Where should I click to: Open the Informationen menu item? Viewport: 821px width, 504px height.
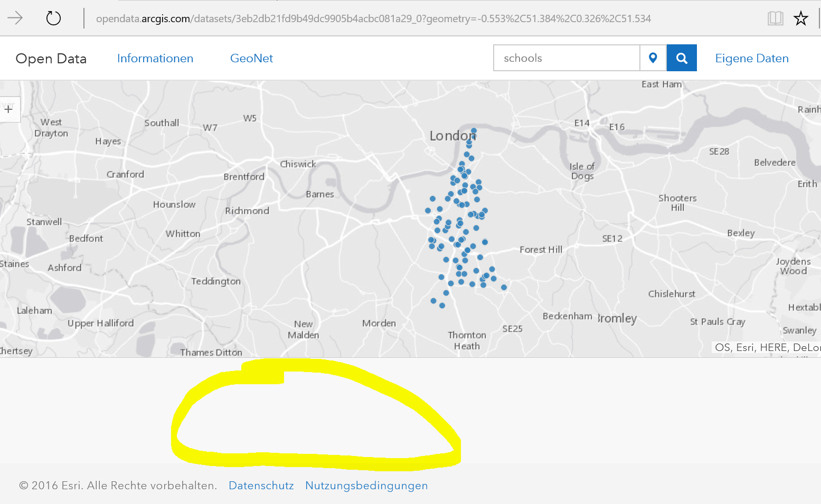pyautogui.click(x=155, y=59)
